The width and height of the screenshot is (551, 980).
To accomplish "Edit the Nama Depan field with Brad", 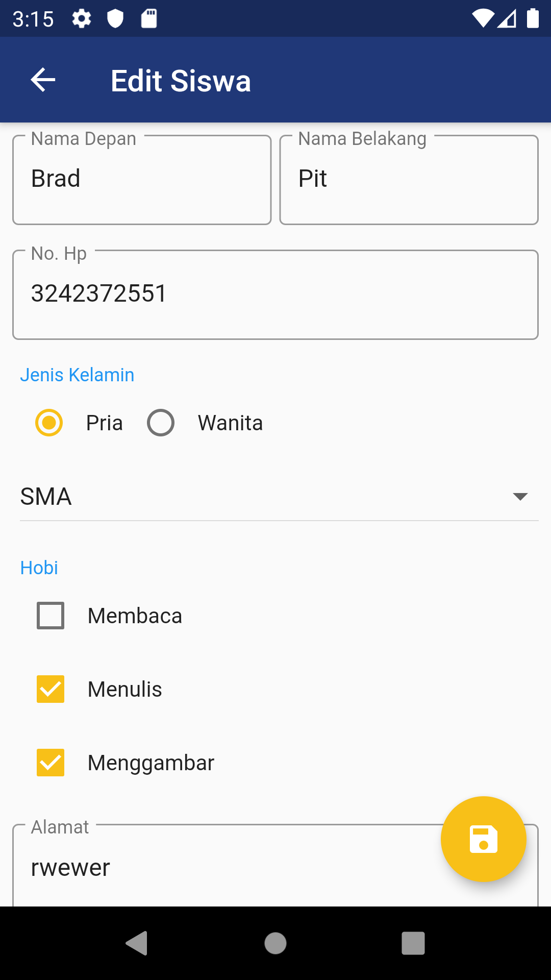I will click(x=142, y=180).
